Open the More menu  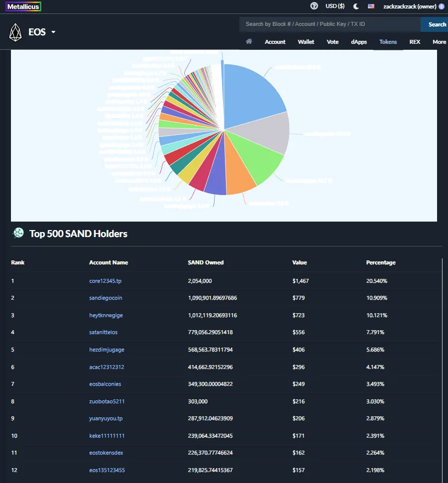click(439, 42)
